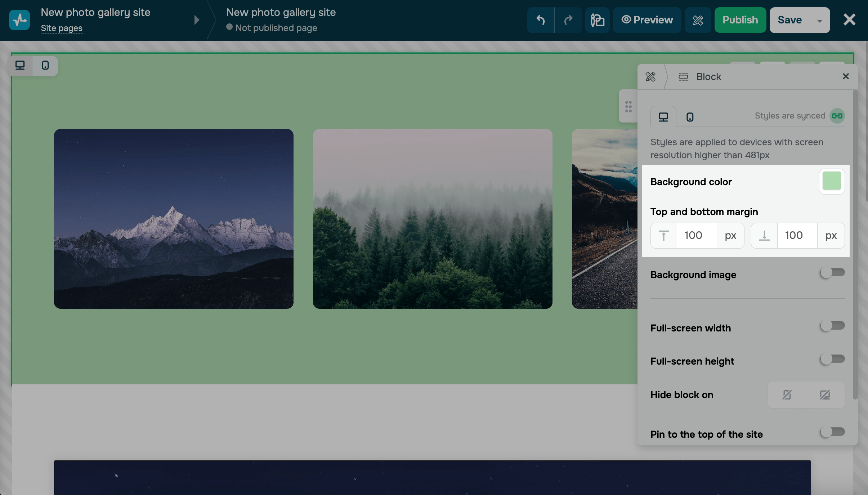This screenshot has height=495, width=868.
Task: Redo the last change
Action: tap(568, 20)
